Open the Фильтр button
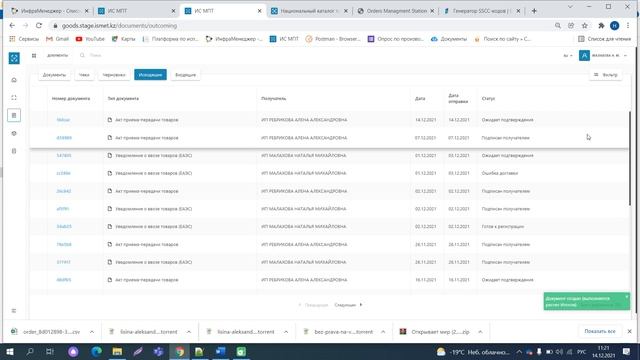This screenshot has width=640, height=360. click(x=606, y=75)
